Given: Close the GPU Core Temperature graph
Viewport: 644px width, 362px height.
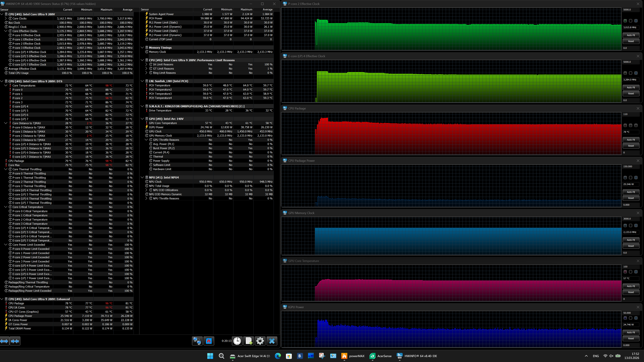Looking at the screenshot, I should click(x=638, y=261).
